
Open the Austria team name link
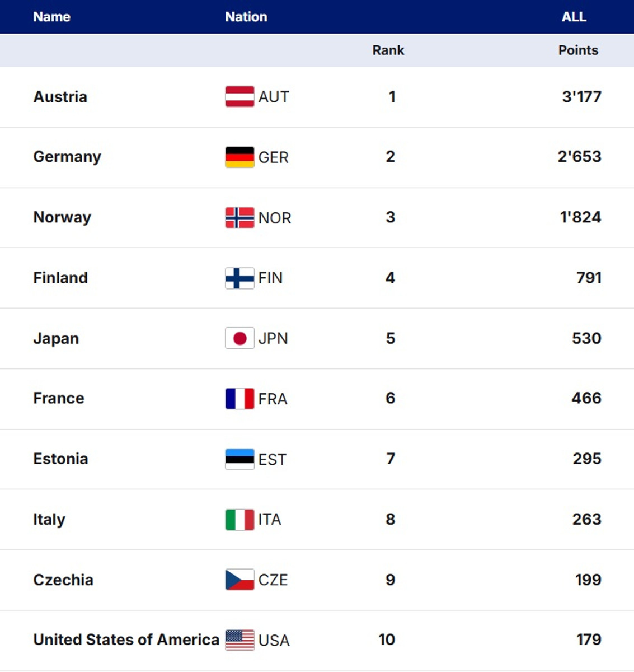point(60,97)
